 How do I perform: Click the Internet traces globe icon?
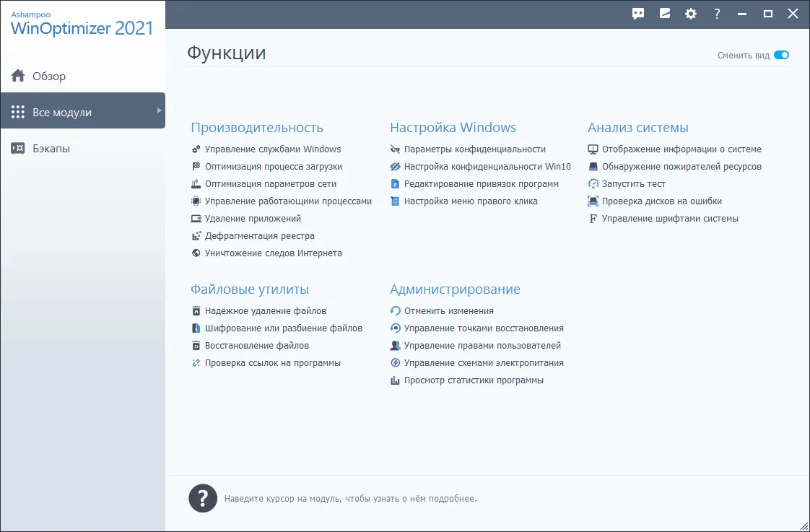click(x=196, y=253)
